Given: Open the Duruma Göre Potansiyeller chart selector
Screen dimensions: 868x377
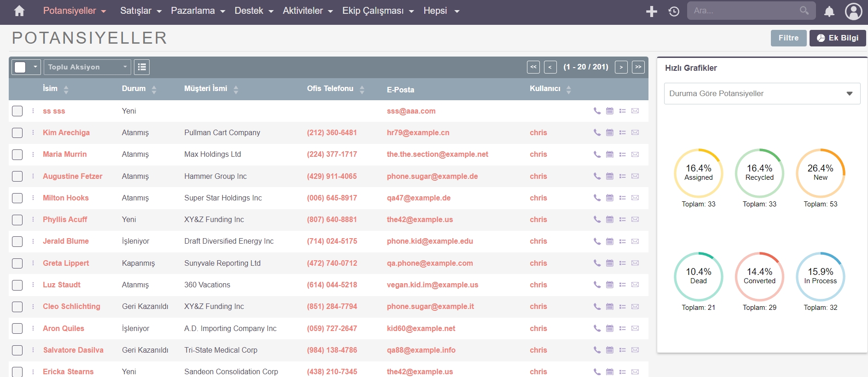Looking at the screenshot, I should [762, 93].
